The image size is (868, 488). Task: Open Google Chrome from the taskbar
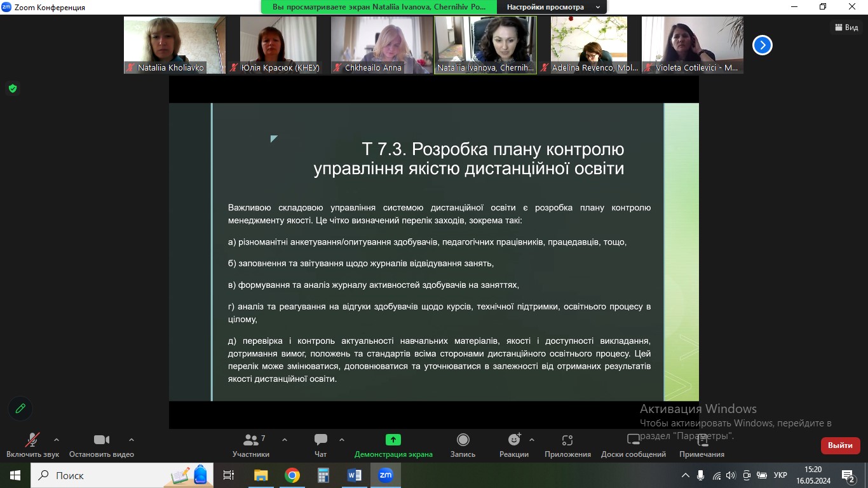[292, 475]
